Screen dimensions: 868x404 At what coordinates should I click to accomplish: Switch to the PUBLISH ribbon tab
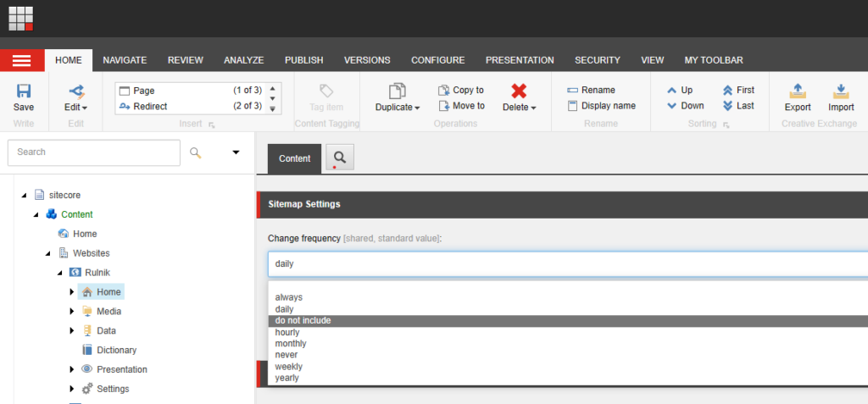(303, 60)
